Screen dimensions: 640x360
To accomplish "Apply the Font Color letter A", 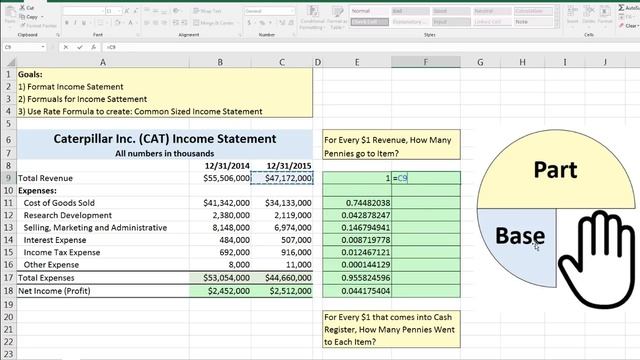I will [x=131, y=23].
